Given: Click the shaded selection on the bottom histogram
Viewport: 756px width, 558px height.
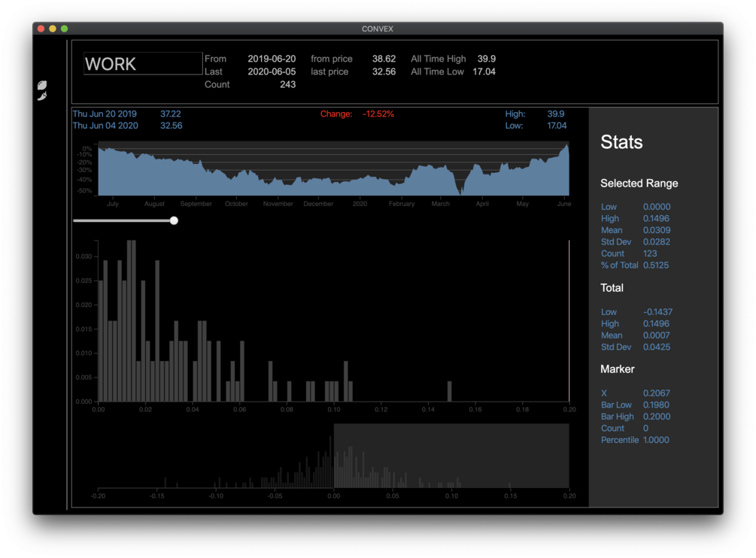Looking at the screenshot, I should click(451, 456).
